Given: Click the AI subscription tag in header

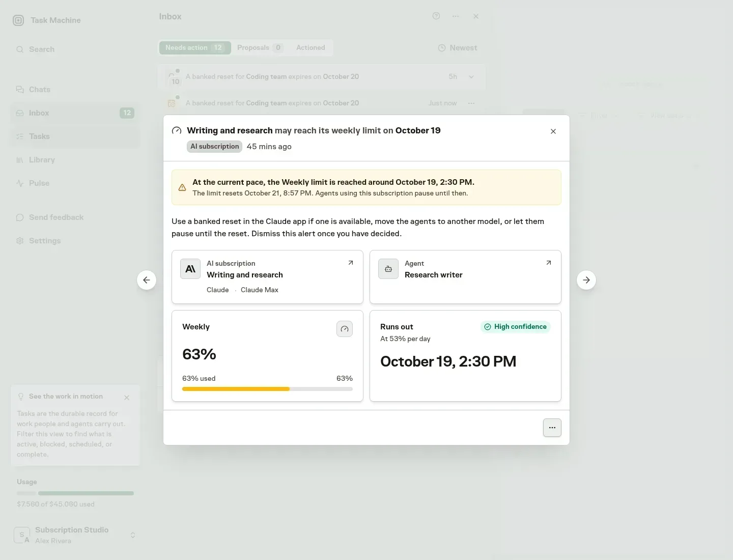Looking at the screenshot, I should [214, 147].
